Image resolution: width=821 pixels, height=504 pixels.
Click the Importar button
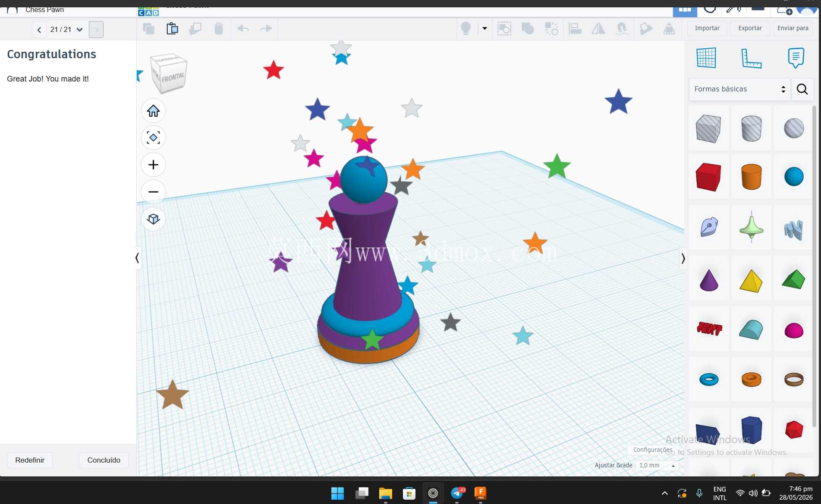coord(707,28)
